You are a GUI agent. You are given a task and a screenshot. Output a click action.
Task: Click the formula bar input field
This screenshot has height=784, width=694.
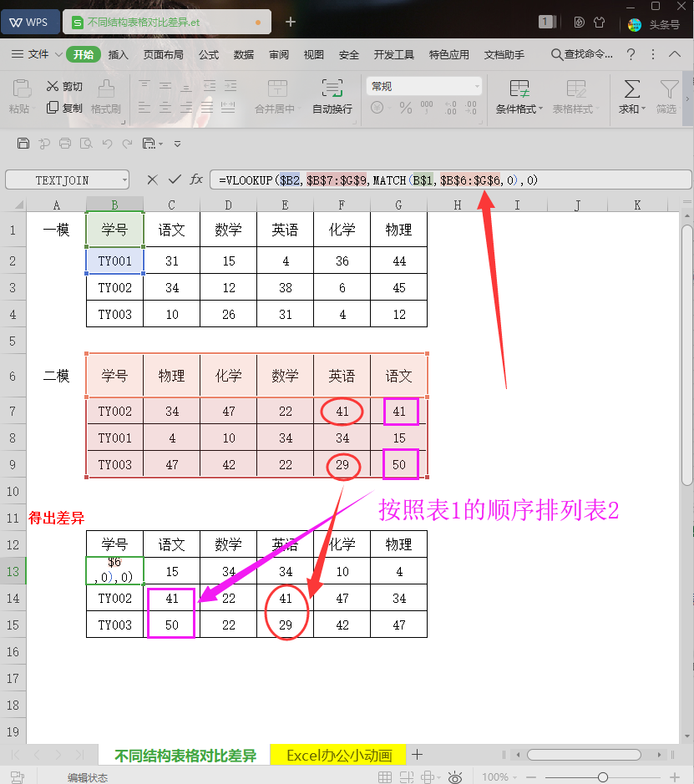450,180
